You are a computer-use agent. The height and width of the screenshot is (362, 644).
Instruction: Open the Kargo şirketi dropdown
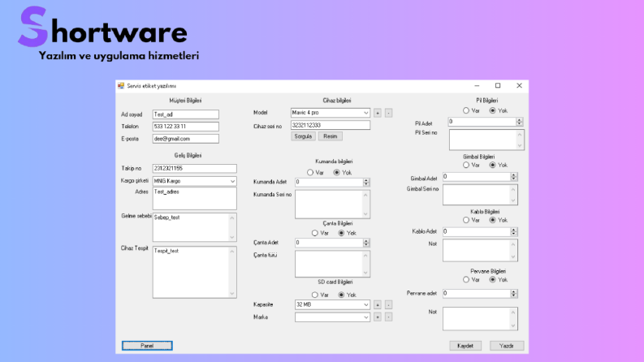point(195,181)
